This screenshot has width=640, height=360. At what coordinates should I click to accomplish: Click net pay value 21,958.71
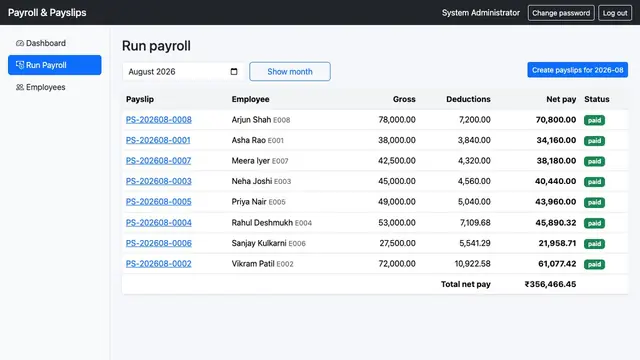[557, 243]
